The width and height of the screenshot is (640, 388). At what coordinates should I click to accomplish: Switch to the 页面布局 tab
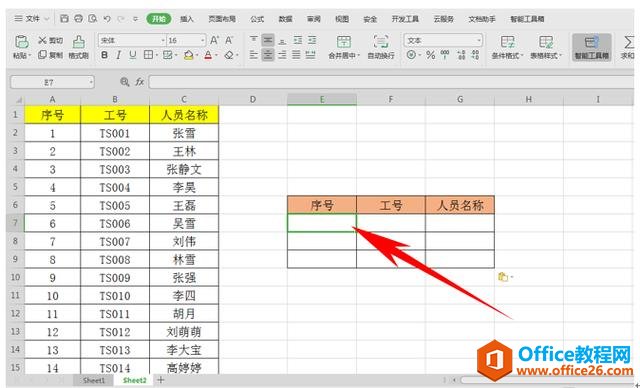(x=222, y=19)
